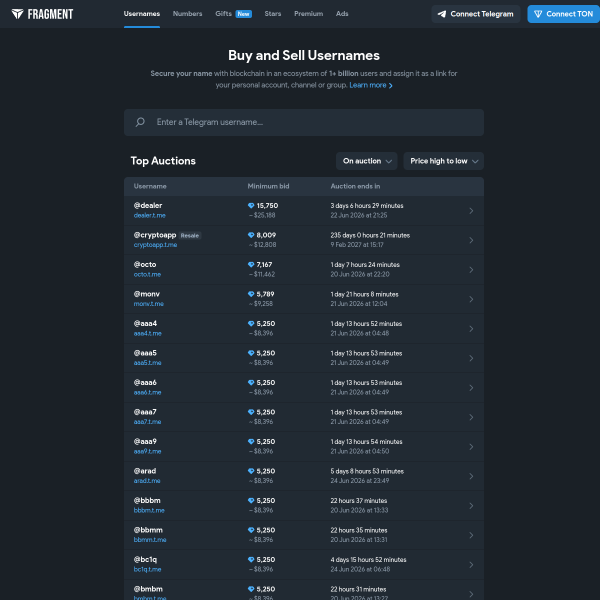Select the @dealer username text
Viewport: 600px width, 600px height.
(x=148, y=205)
